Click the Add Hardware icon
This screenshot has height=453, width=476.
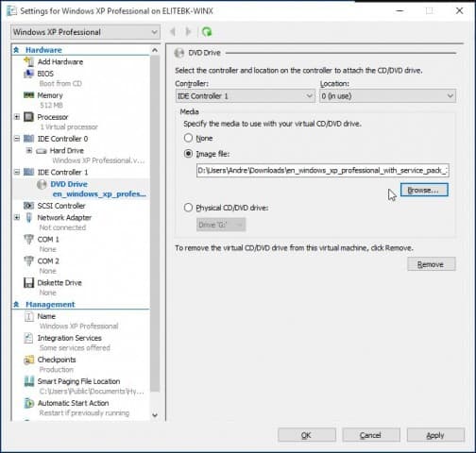pyautogui.click(x=28, y=61)
